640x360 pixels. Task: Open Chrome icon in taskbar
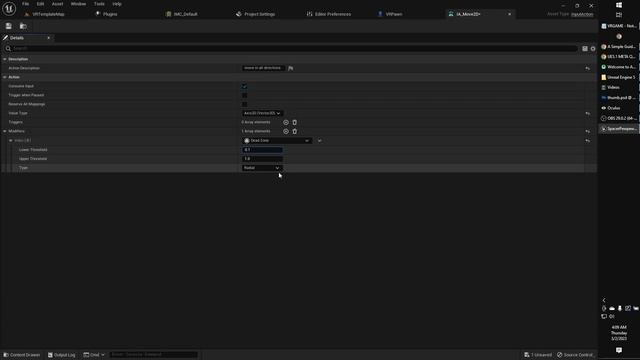(619, 36)
